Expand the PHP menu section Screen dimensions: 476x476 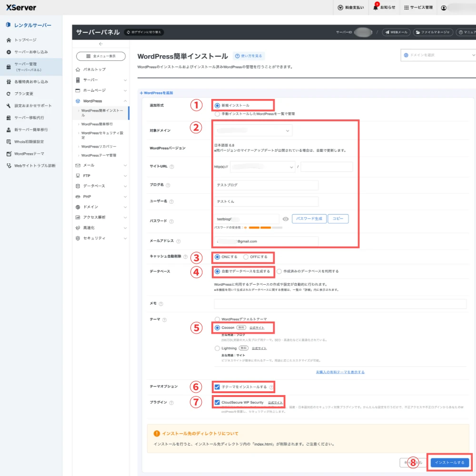(101, 197)
